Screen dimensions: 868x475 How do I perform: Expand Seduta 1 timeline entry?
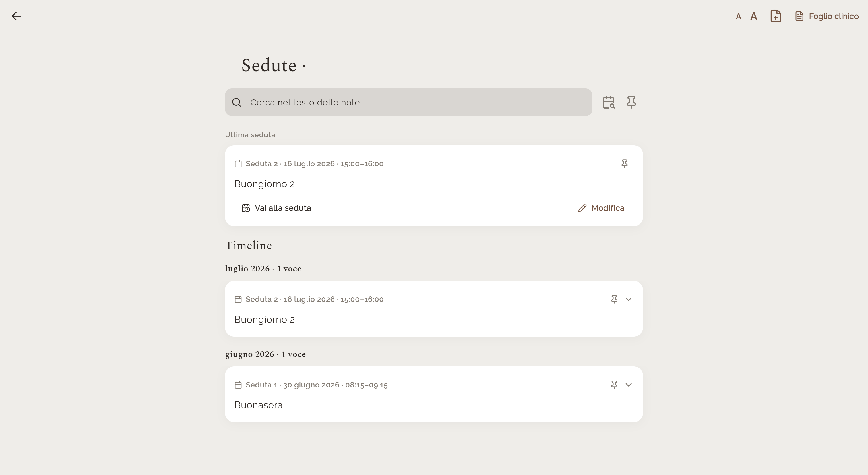click(x=628, y=385)
